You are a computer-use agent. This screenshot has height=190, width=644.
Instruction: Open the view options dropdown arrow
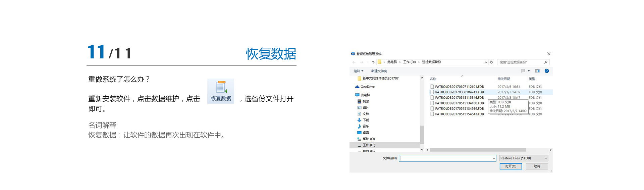529,71
